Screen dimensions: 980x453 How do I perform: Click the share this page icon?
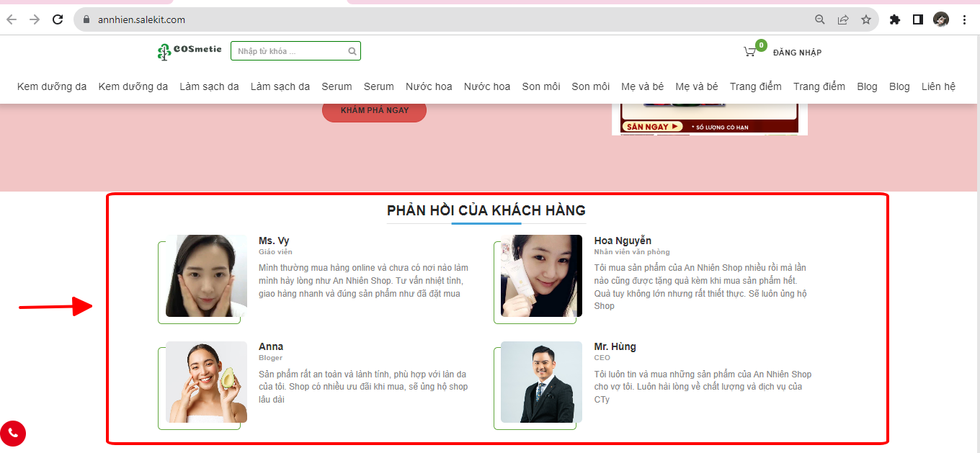(843, 19)
